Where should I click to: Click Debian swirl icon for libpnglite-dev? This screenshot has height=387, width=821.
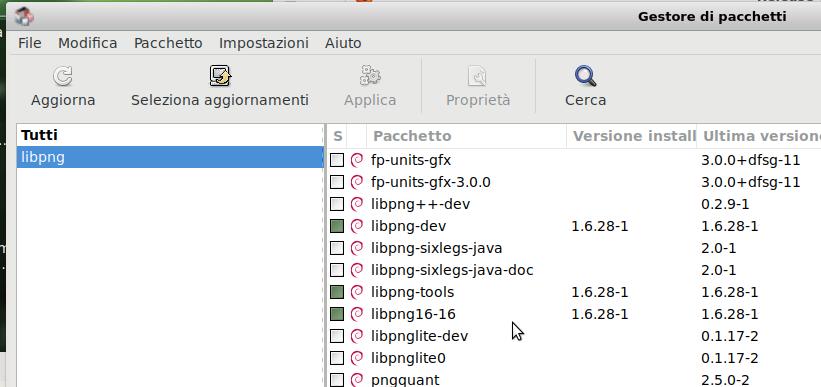pos(357,336)
